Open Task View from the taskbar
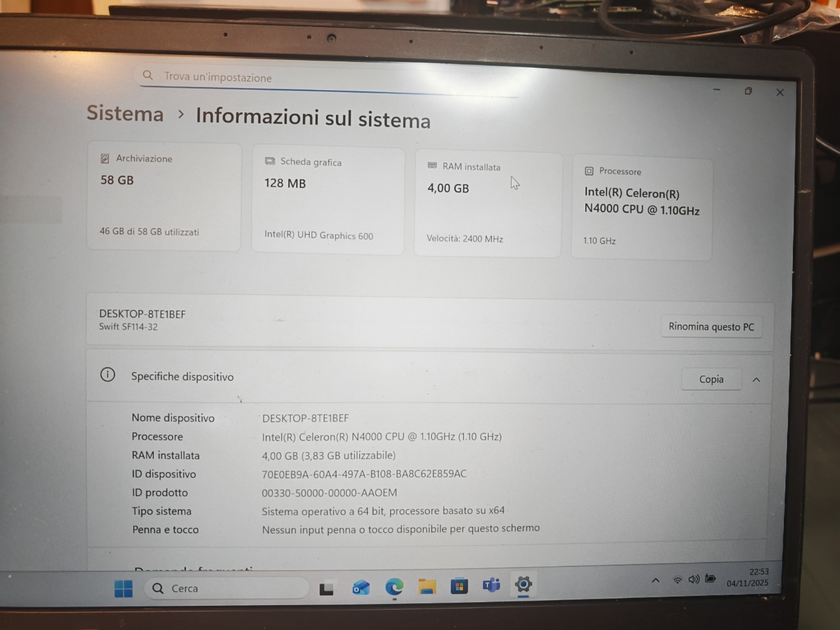The image size is (840, 630). [326, 589]
